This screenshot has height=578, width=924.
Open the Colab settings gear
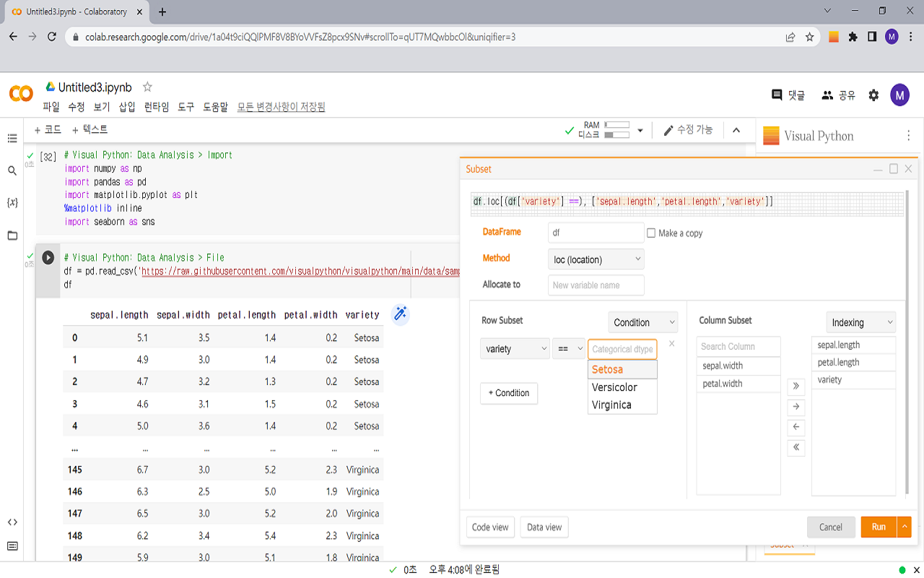point(873,95)
